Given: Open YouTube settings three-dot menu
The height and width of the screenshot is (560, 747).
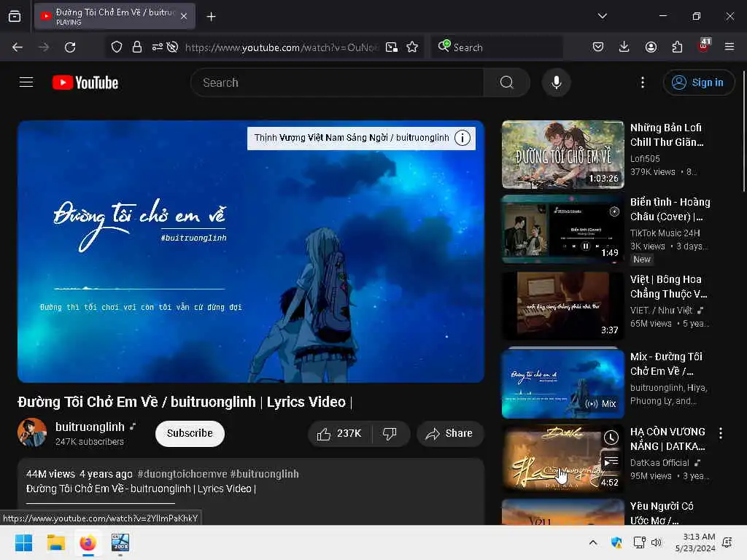Looking at the screenshot, I should tap(642, 82).
